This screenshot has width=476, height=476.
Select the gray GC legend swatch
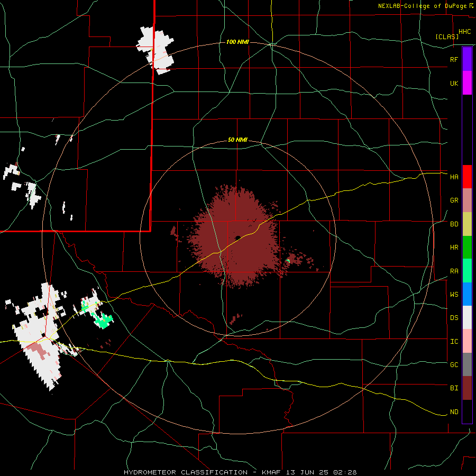[467, 364]
